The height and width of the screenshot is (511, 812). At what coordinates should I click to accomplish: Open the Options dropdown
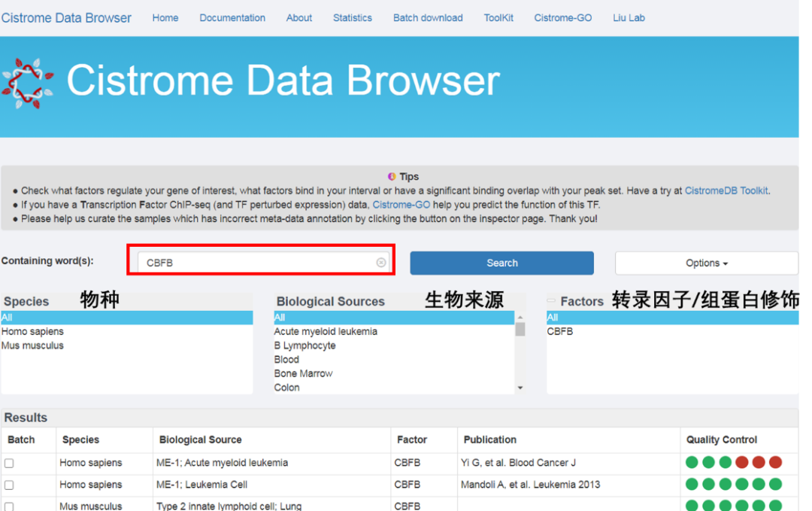[706, 263]
